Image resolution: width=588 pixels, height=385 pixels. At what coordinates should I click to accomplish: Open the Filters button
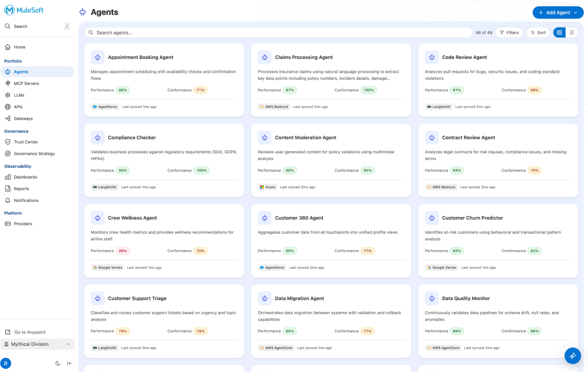tap(509, 32)
